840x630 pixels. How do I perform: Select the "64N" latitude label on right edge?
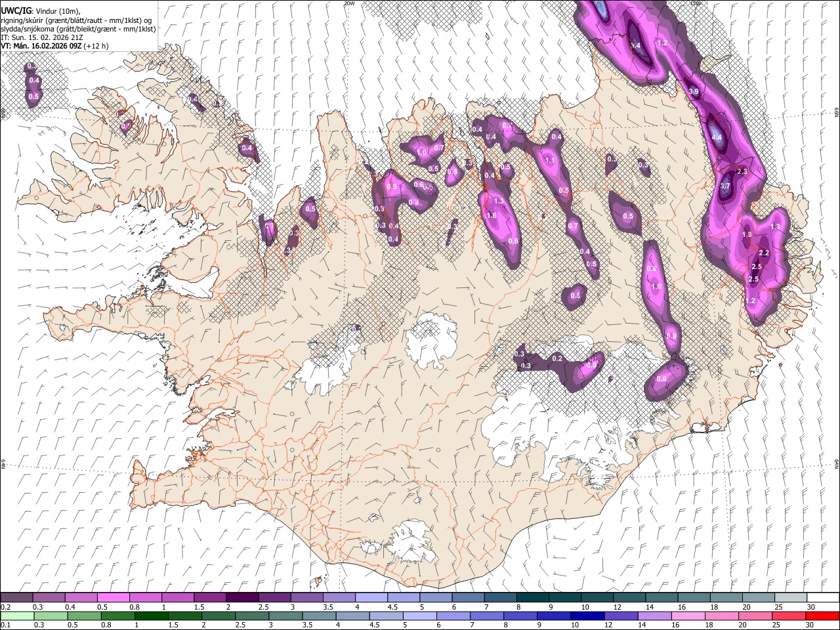(x=837, y=464)
